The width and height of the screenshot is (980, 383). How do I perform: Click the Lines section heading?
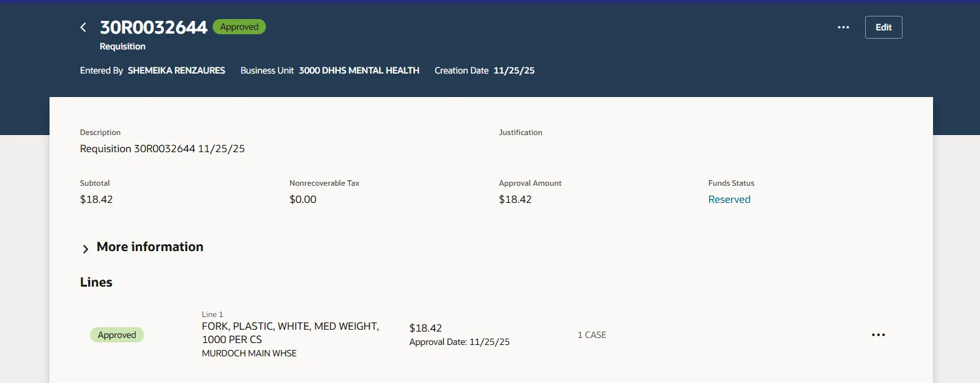(96, 282)
